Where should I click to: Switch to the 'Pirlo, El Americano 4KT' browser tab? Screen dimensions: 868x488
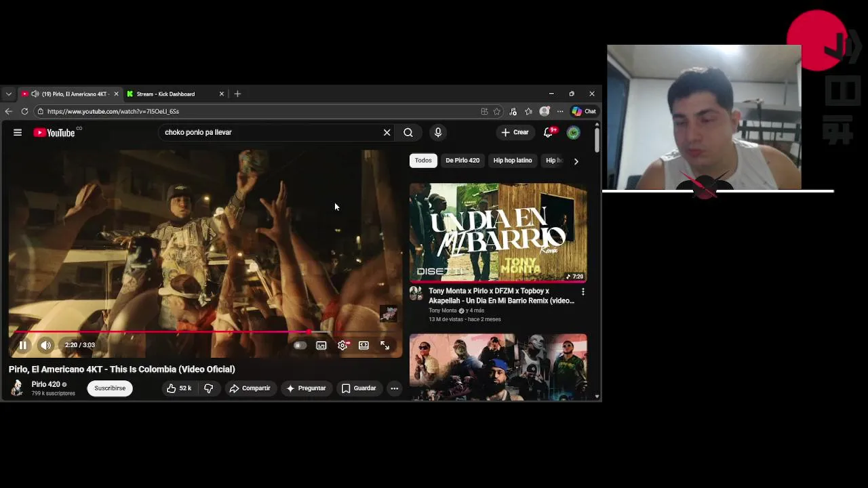pos(70,94)
